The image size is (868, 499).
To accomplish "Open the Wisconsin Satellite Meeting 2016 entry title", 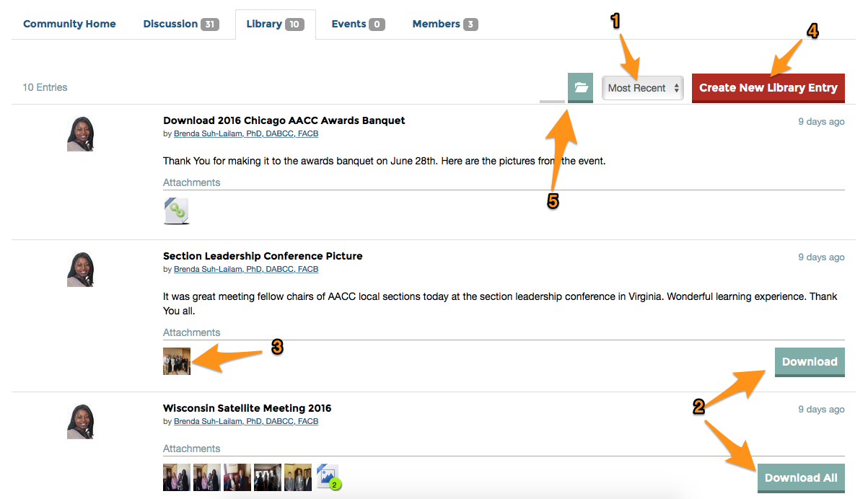I will point(247,408).
